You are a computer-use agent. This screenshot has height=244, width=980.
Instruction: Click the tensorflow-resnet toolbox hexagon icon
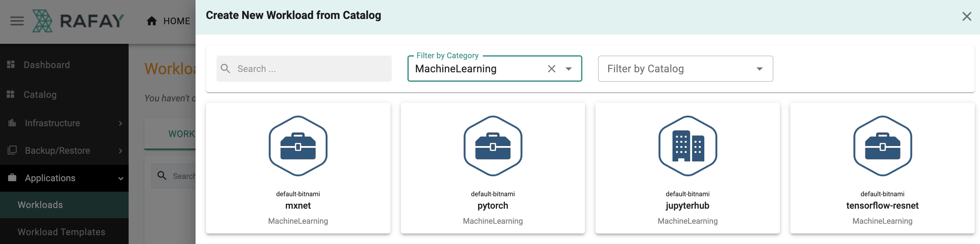[x=883, y=146]
